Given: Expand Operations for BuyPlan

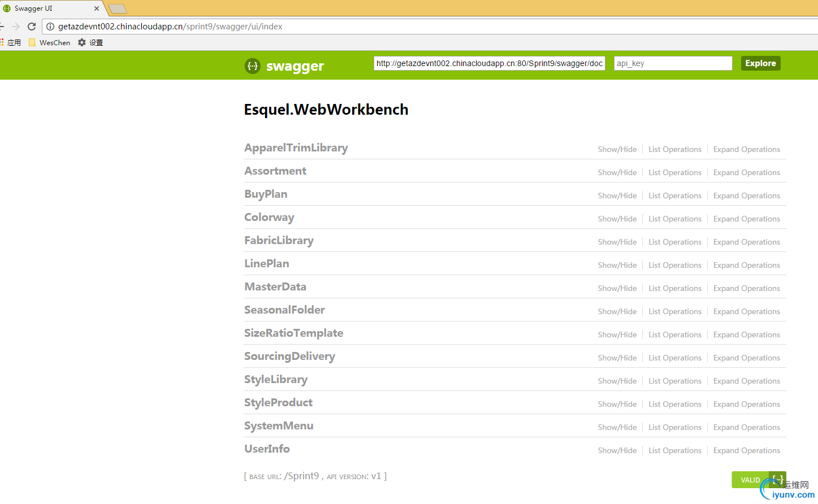Looking at the screenshot, I should pyautogui.click(x=747, y=195).
